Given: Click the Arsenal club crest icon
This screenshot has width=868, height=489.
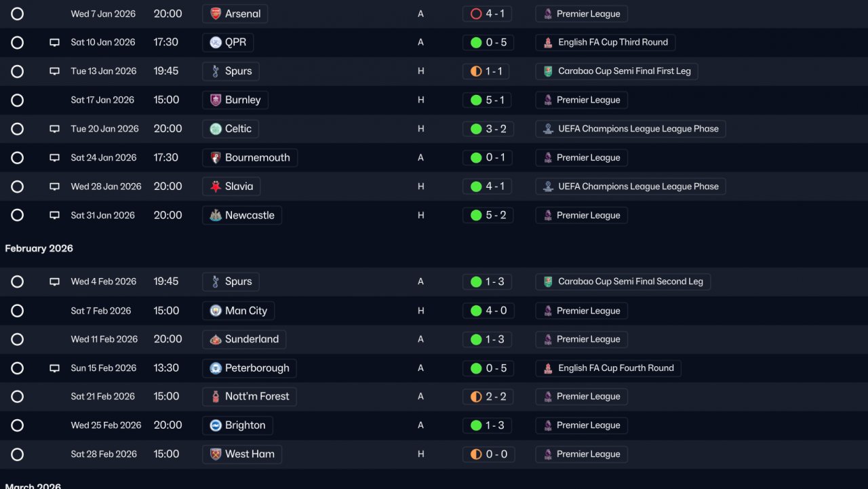Looking at the screenshot, I should coord(216,14).
